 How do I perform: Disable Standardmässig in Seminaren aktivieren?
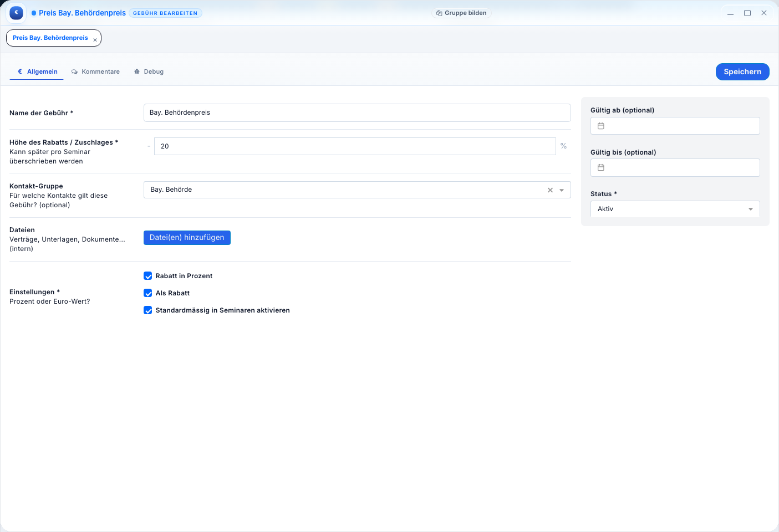pyautogui.click(x=148, y=310)
